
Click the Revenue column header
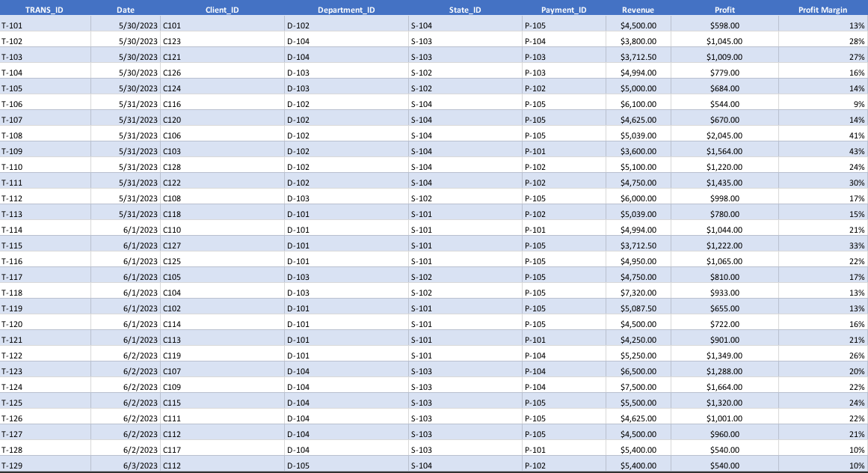(x=638, y=10)
